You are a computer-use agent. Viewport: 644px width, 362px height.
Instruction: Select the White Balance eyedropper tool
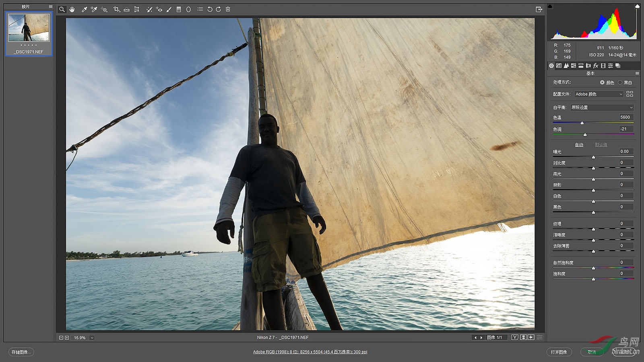[84, 9]
